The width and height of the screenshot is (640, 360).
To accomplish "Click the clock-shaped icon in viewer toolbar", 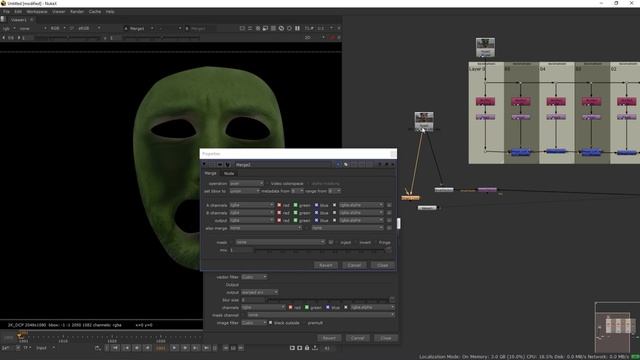I will 281,28.
